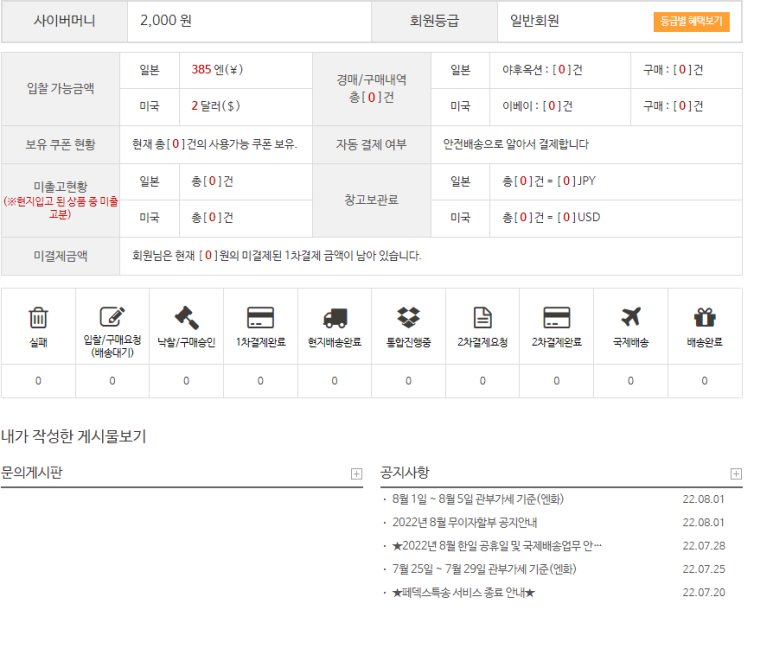Image resolution: width=773 pixels, height=648 pixels.
Task: Click the 국제배송 label text
Action: (x=631, y=342)
